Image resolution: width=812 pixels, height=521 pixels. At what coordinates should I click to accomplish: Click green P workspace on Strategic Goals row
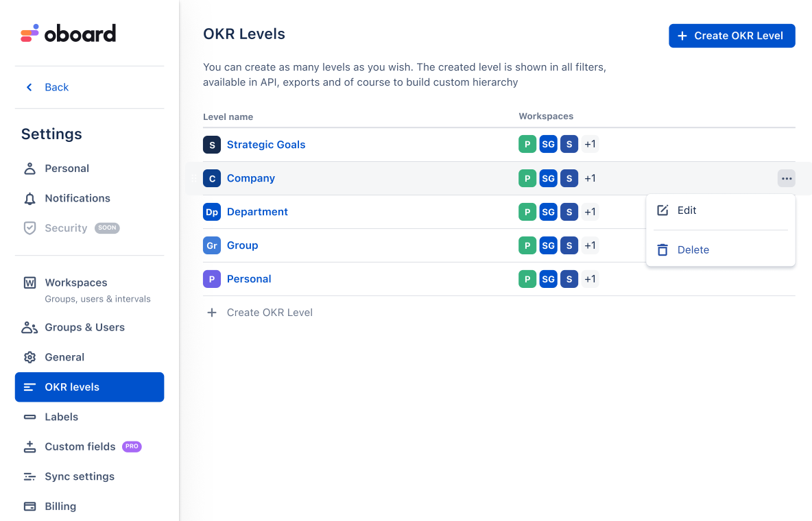(527, 145)
